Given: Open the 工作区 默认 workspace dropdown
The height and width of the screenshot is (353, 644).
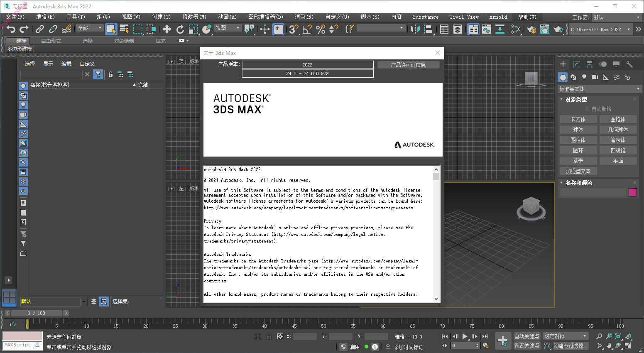Looking at the screenshot, I should (616, 17).
